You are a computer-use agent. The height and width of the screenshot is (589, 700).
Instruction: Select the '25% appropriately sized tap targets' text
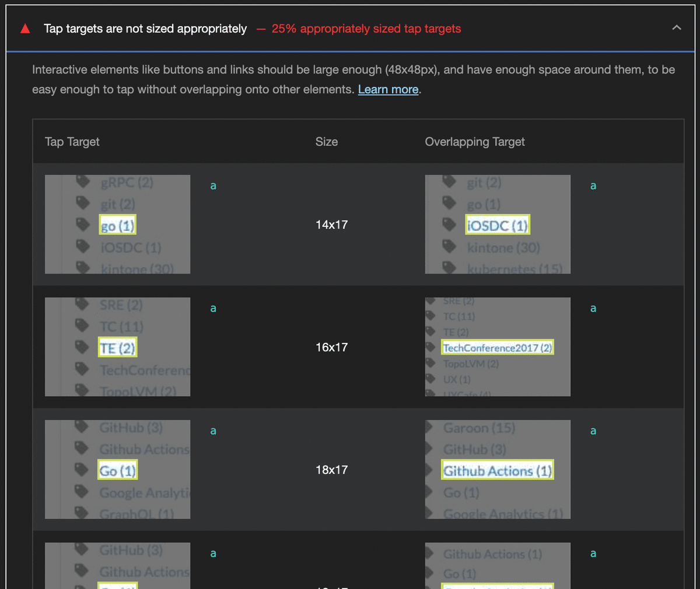366,29
